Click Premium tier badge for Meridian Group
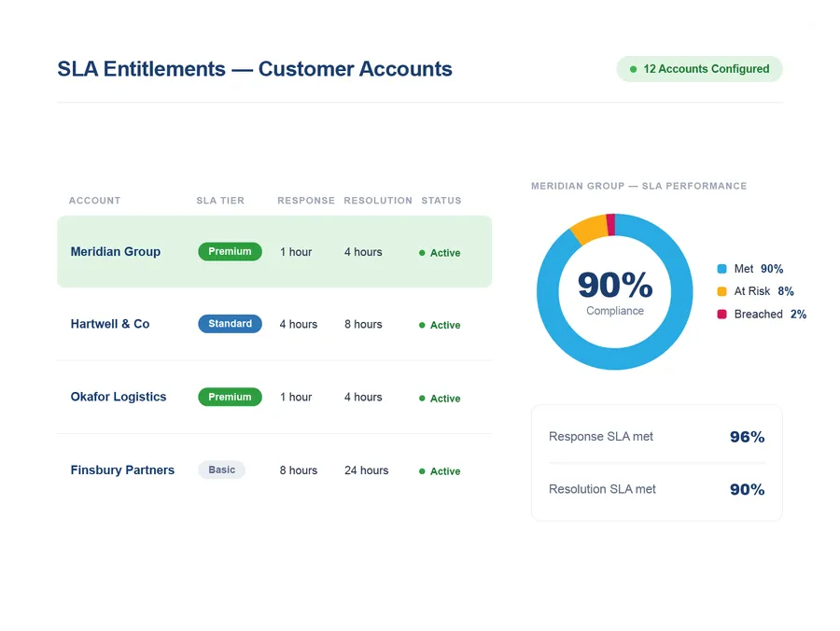Screen dimensions: 840x631 tap(230, 252)
